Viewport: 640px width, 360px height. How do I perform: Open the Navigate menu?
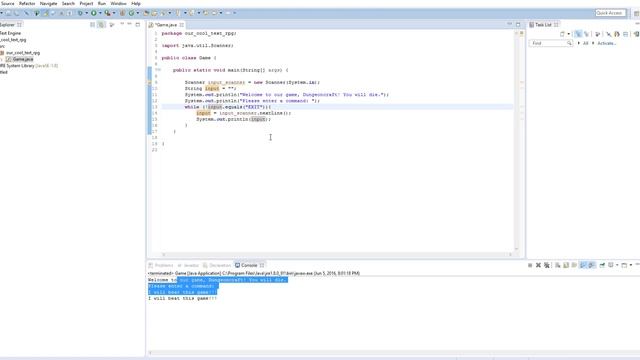click(48, 3)
